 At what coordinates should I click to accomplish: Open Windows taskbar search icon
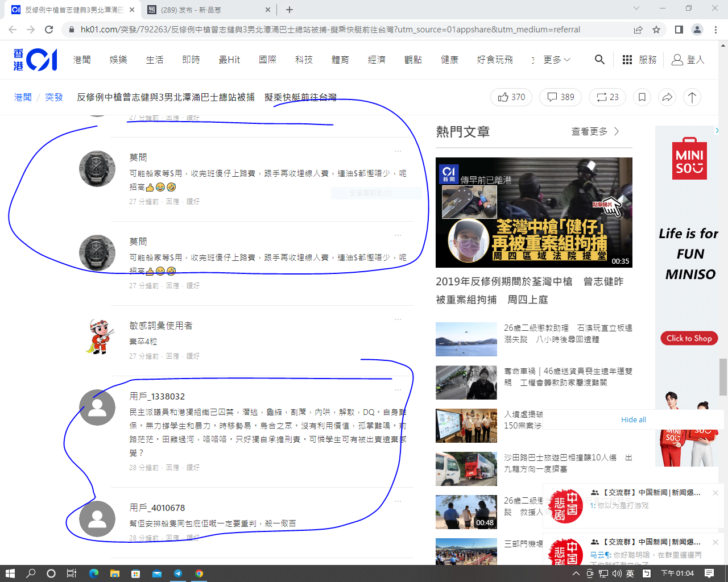(31, 573)
